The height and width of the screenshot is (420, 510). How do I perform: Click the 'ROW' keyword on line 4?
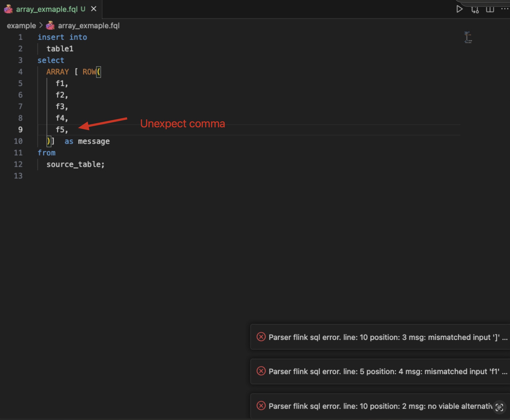click(x=89, y=72)
